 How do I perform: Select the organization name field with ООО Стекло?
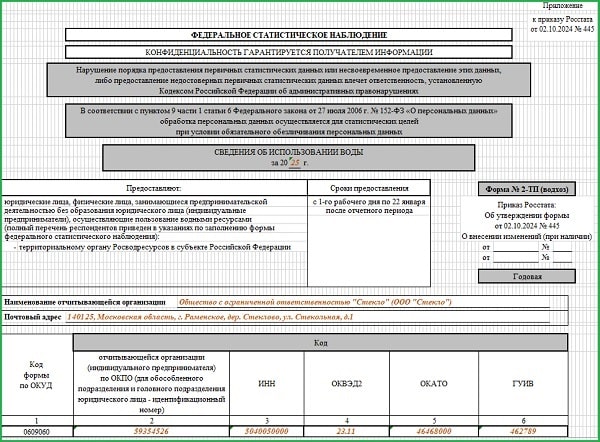coord(314,301)
